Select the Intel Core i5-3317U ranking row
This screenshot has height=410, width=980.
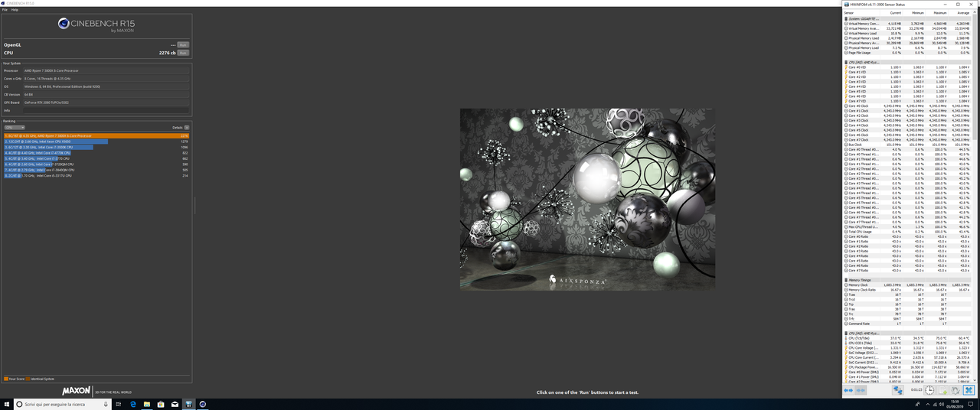click(96, 176)
